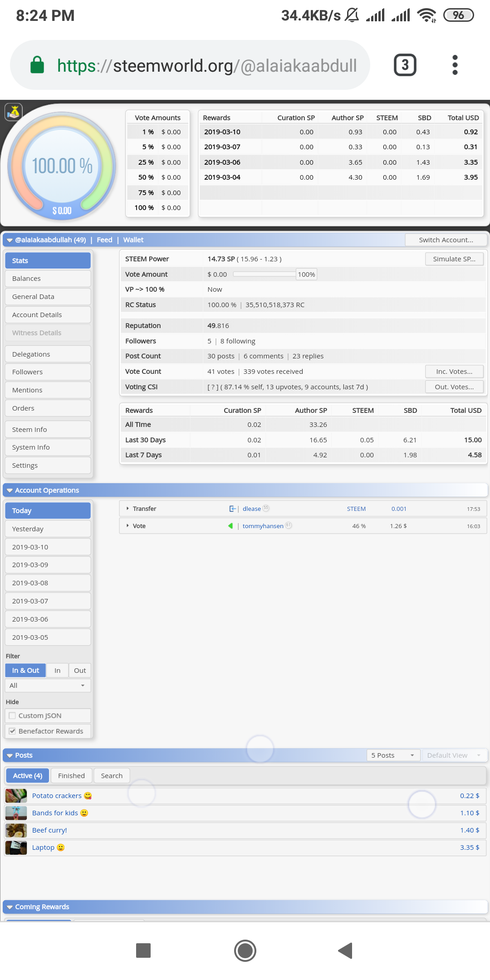Viewport: 490px width, 980px height.
Task: Open the Feed link in account header
Action: (104, 240)
